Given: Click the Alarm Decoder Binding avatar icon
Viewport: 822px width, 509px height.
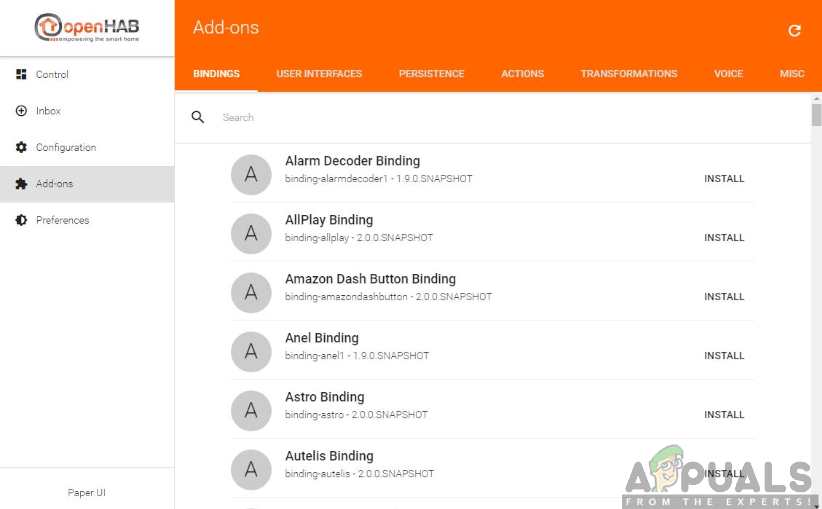Looking at the screenshot, I should 251,175.
